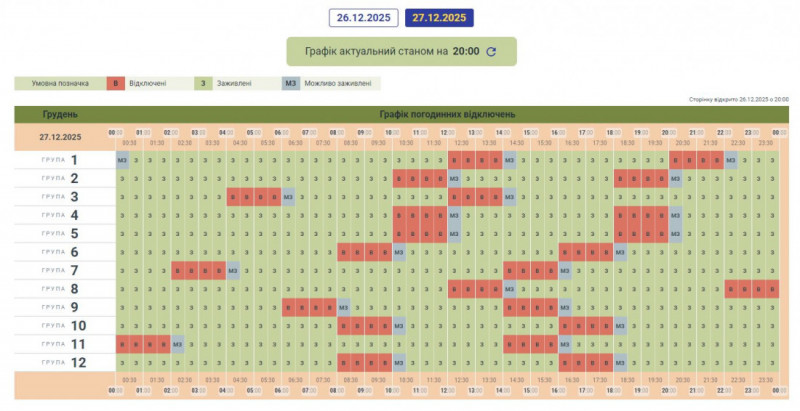Select the 'Група 3' row label
800x411 pixels.
coord(60,197)
